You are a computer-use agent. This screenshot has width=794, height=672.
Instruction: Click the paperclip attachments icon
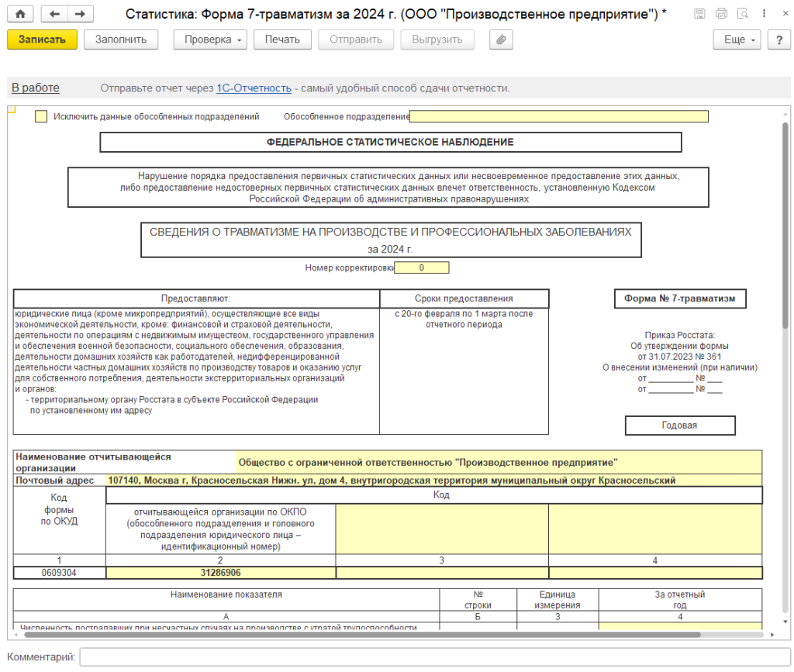click(x=501, y=40)
